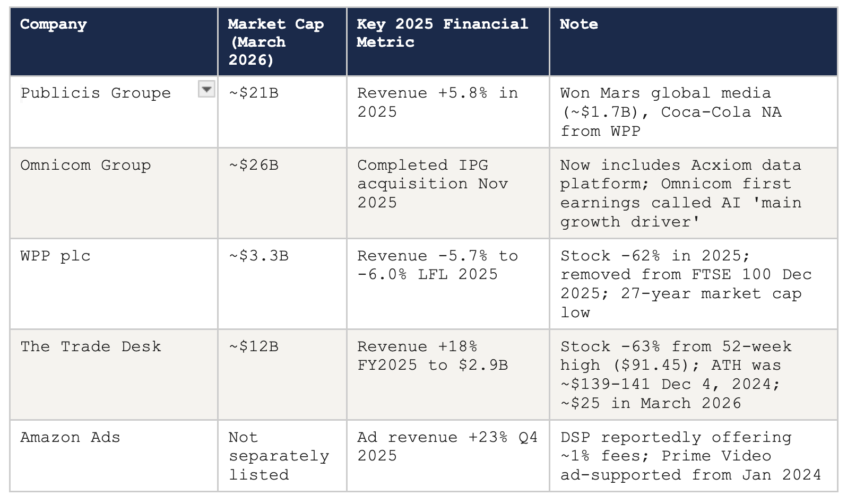Select the ~$3.3B market cap cell

coord(282,284)
